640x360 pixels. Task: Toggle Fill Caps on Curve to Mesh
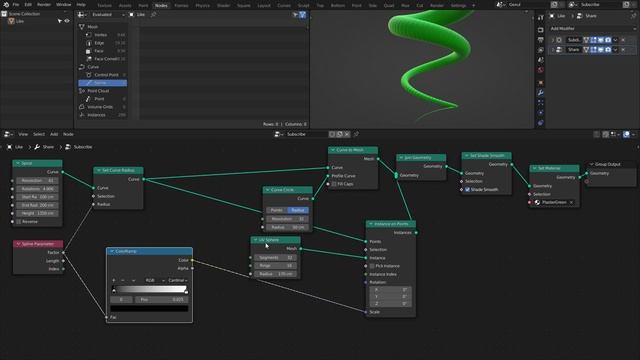(x=334, y=184)
